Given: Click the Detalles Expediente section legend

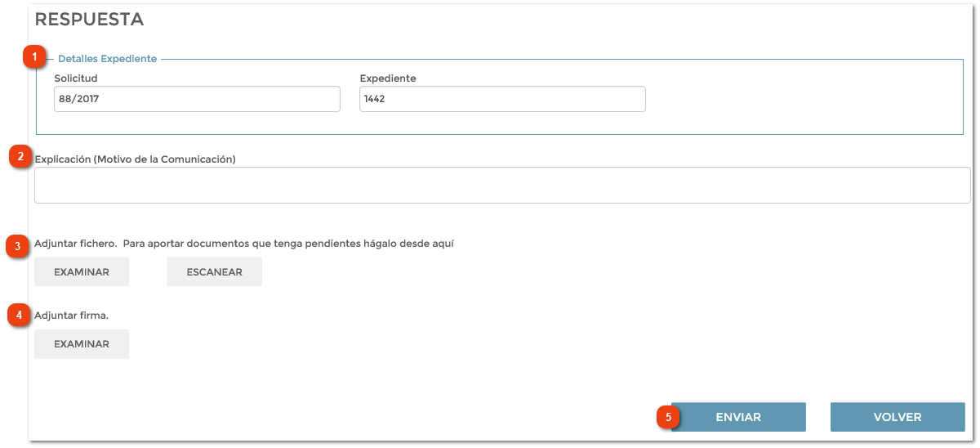Looking at the screenshot, I should click(x=107, y=59).
